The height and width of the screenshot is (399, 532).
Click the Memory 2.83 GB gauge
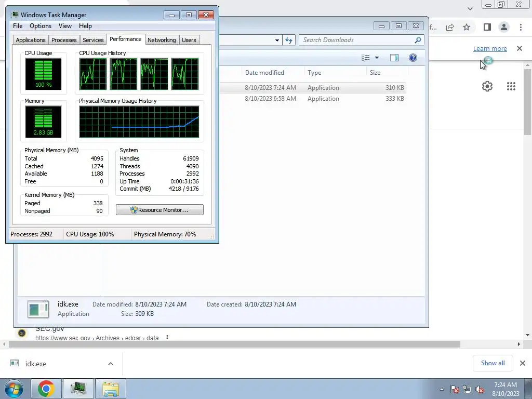coord(43,122)
